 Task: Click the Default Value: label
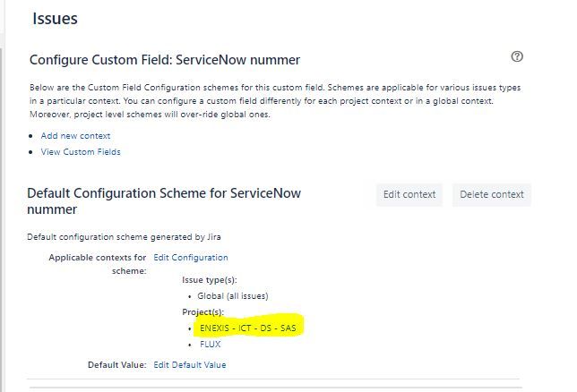[x=117, y=365]
